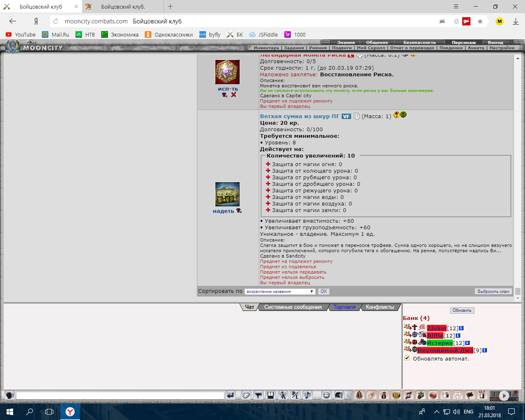Click the info icon next to JJaker
Image resolution: width=525 pixels, height=420 pixels.
[x=461, y=328]
